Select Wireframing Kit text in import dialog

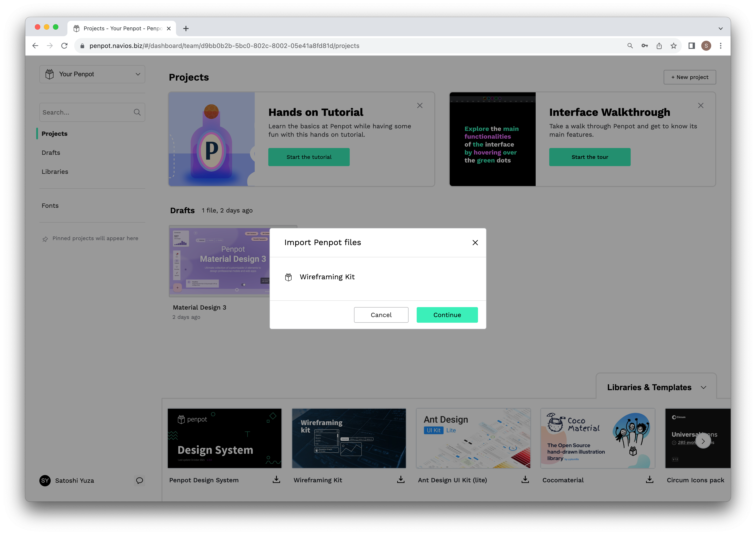click(327, 277)
